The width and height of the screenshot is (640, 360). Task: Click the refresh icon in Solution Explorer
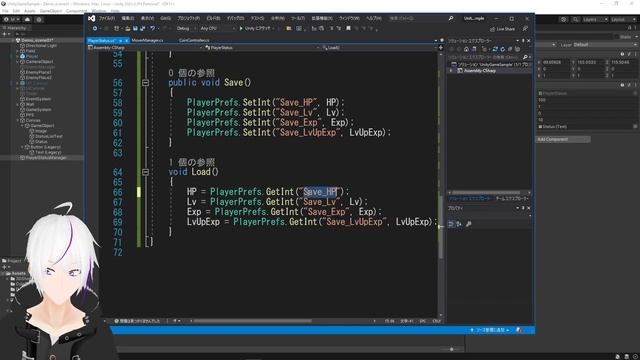coord(502,49)
